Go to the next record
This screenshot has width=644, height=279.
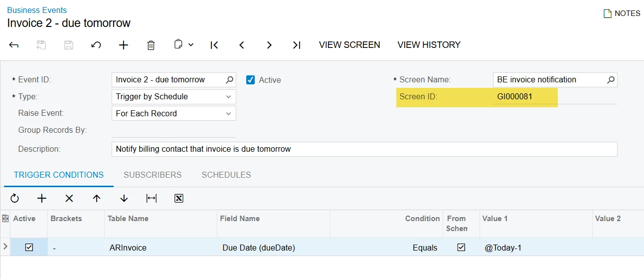pyautogui.click(x=269, y=45)
